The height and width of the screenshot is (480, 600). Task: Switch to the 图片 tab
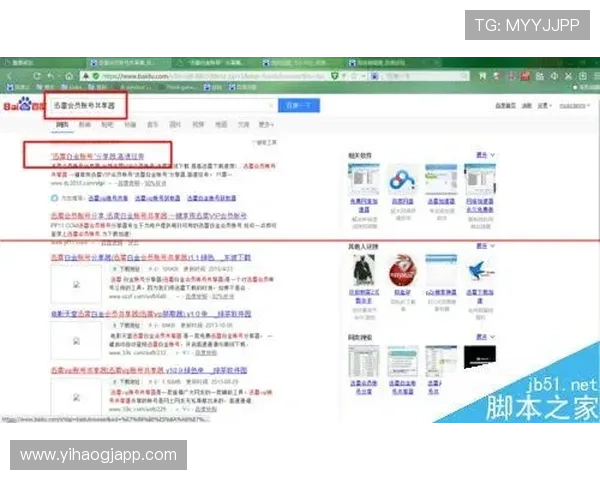(175, 124)
